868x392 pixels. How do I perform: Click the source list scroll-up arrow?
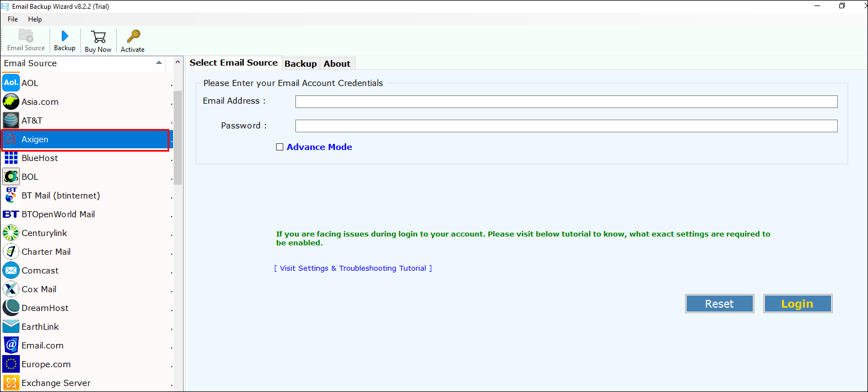pos(177,62)
